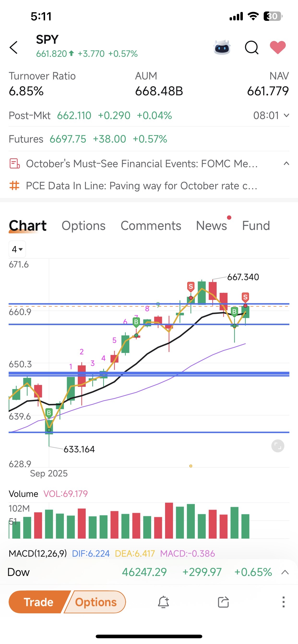
Task: Tap the orange Trade button
Action: (39, 602)
